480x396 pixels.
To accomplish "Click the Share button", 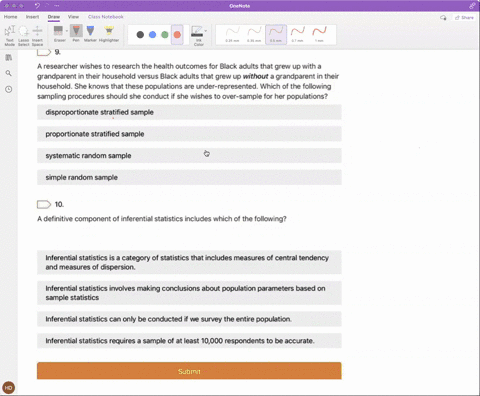I will pos(464,17).
